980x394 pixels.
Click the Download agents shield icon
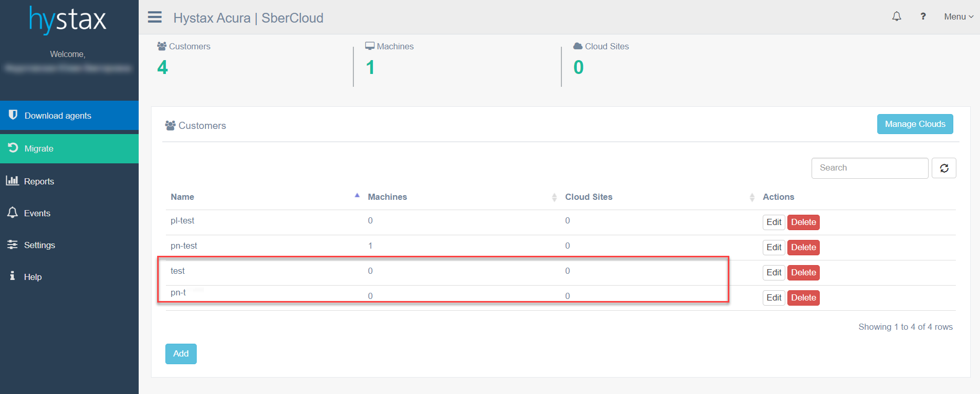pyautogui.click(x=13, y=115)
